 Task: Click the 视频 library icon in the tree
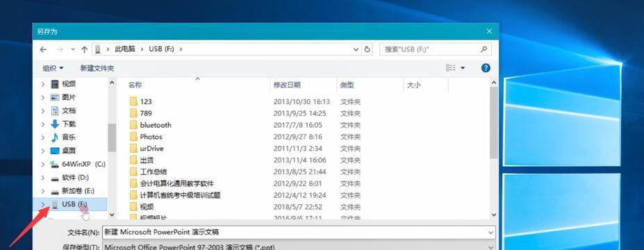click(55, 84)
